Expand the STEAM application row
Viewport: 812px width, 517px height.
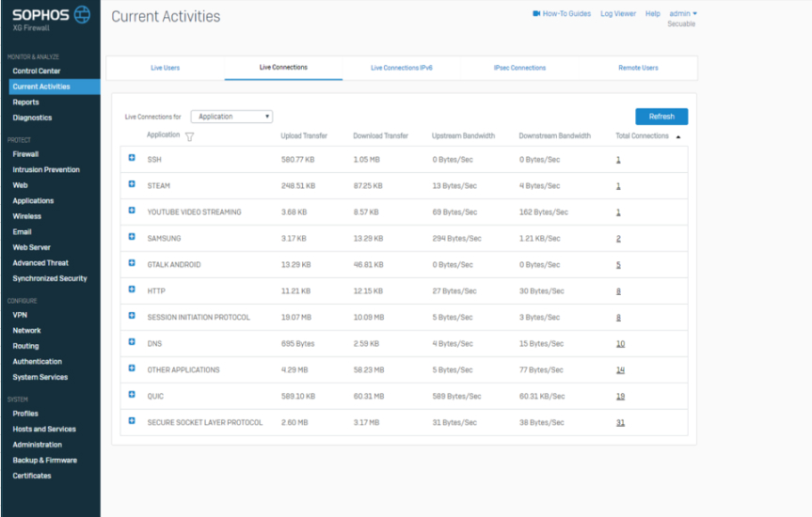(132, 185)
